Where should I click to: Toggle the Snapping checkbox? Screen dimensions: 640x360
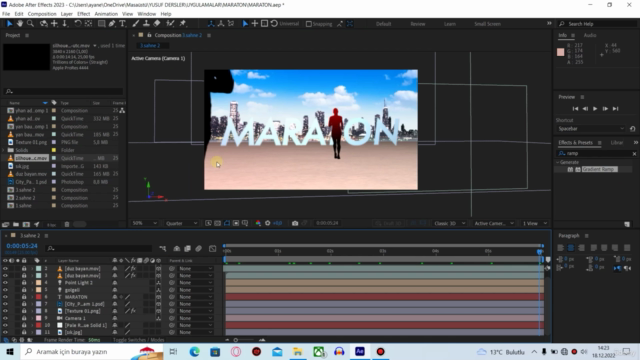[x=309, y=24]
